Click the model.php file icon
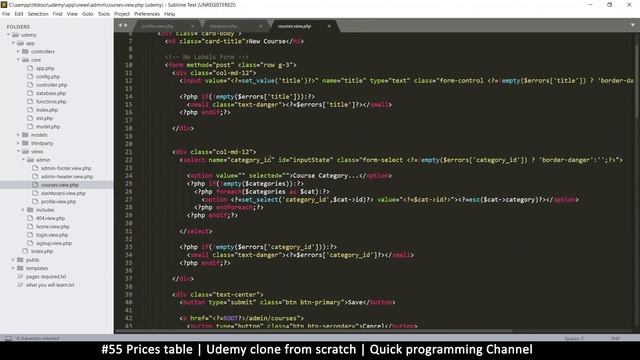Image resolution: width=640 pixels, height=360 pixels. [30, 127]
